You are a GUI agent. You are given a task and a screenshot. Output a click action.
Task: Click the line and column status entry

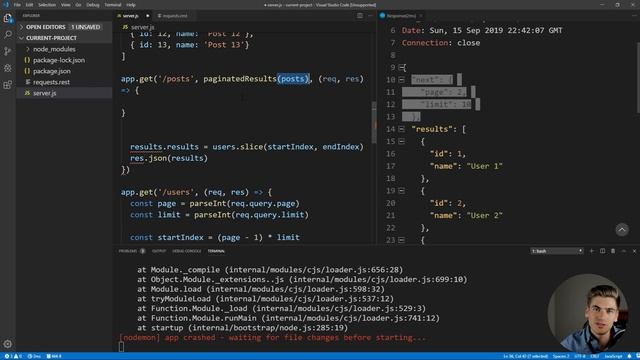coord(525,356)
